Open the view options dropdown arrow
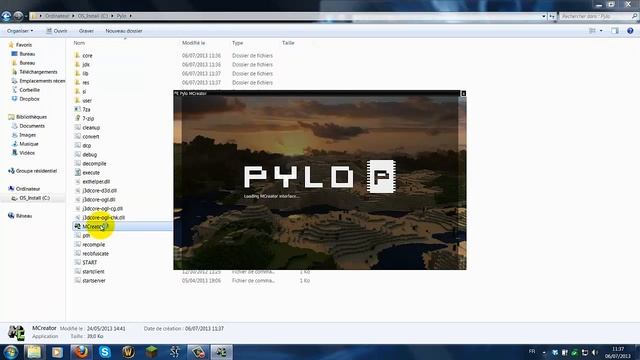Viewport: 640px width, 360px height. click(x=601, y=31)
